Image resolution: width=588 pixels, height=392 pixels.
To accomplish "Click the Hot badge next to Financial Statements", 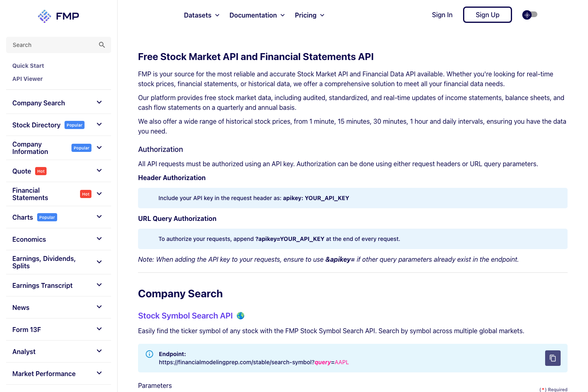I will point(85,194).
